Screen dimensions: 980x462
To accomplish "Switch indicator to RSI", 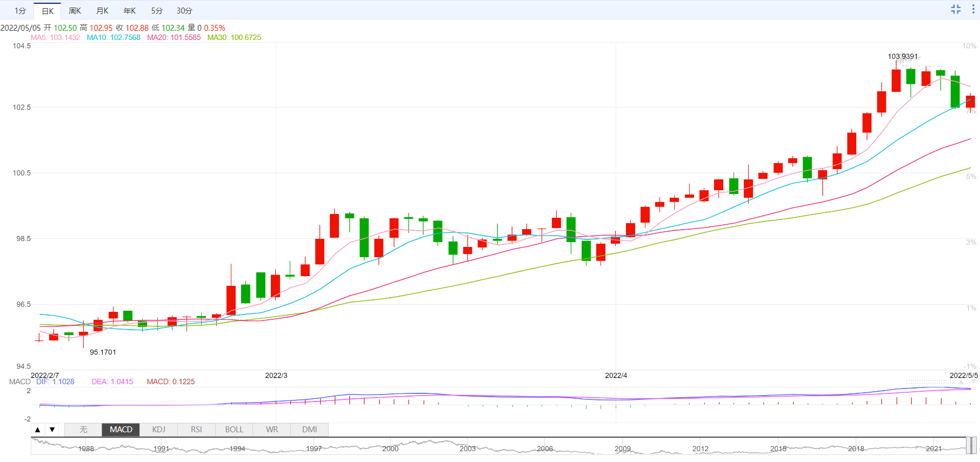I will 196,430.
